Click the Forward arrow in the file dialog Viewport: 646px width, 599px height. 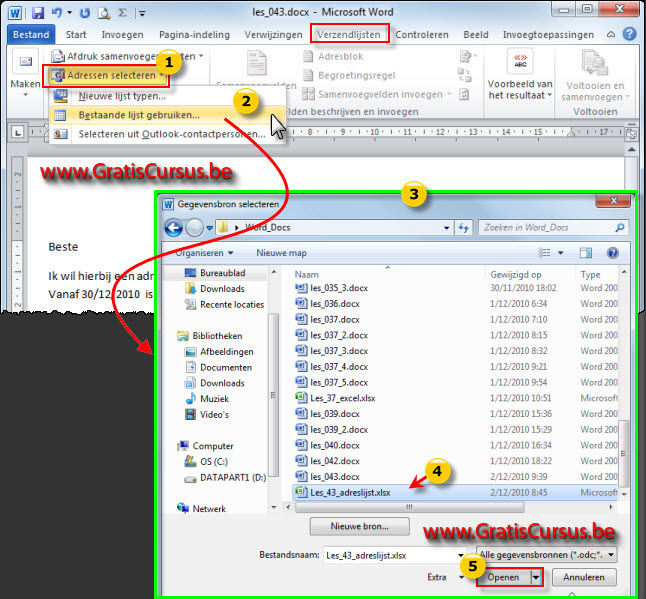pyautogui.click(x=194, y=227)
